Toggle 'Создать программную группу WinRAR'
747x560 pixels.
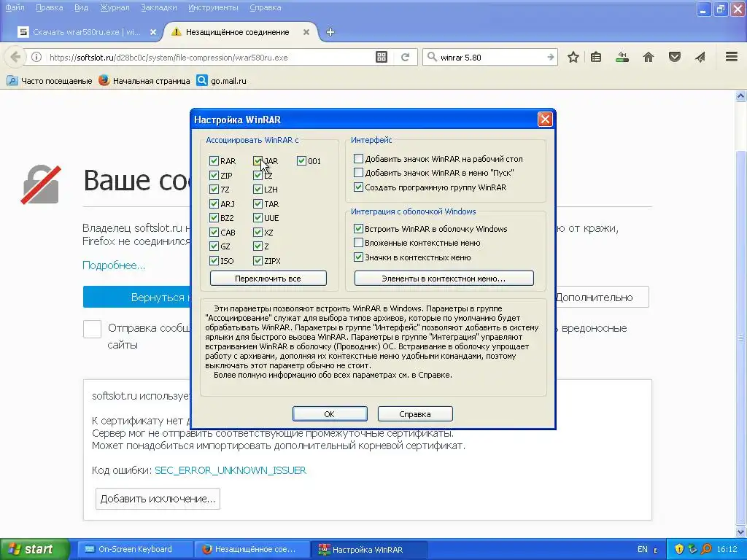point(358,187)
